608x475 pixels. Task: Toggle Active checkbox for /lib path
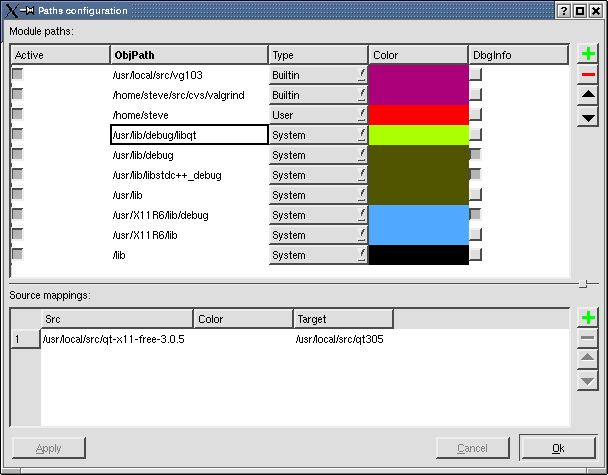(17, 255)
